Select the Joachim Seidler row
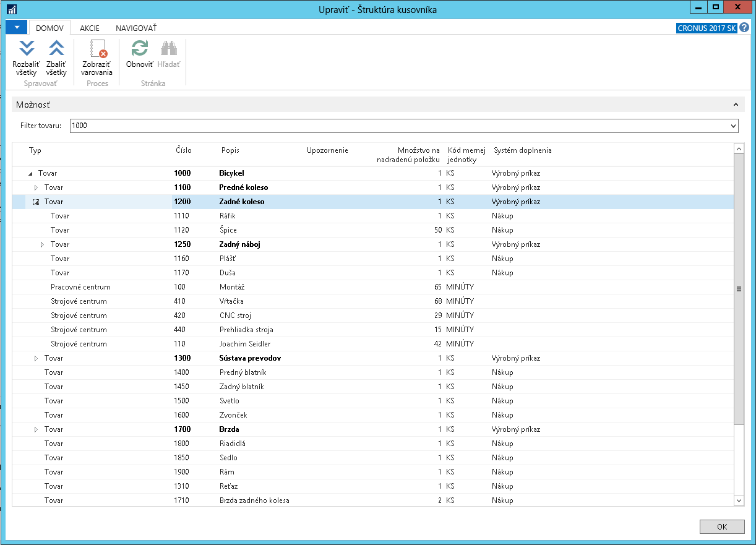This screenshot has width=756, height=545. pos(373,344)
